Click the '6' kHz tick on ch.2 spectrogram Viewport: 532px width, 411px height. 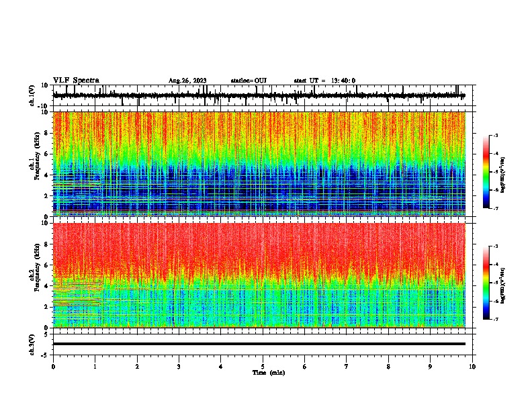coord(46,265)
